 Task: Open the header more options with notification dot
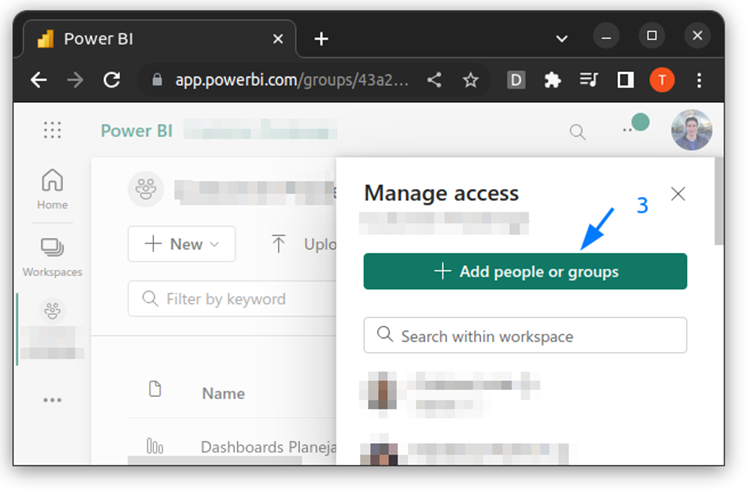click(629, 130)
